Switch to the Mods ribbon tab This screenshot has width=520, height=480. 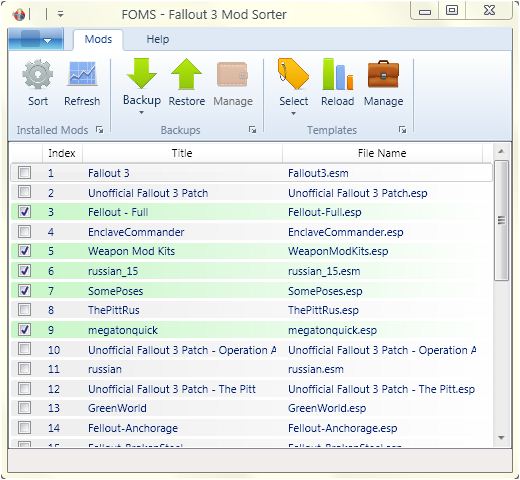tap(98, 39)
